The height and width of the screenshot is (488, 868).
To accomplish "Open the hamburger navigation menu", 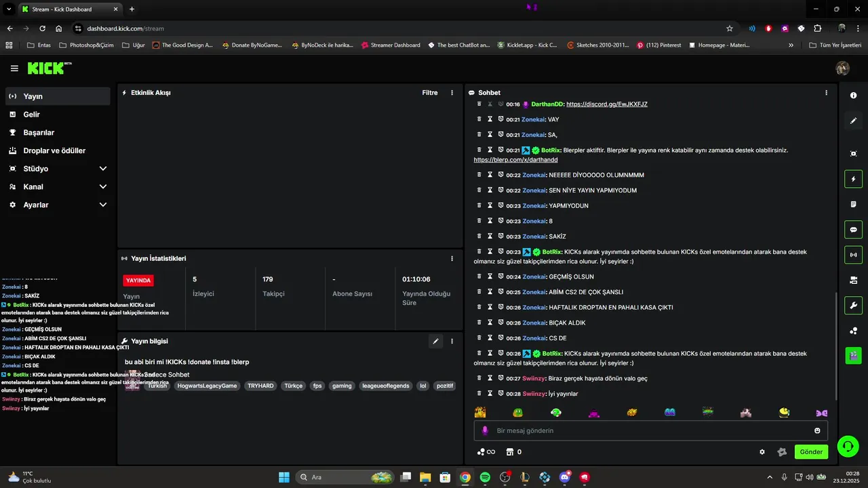I will coord(14,68).
